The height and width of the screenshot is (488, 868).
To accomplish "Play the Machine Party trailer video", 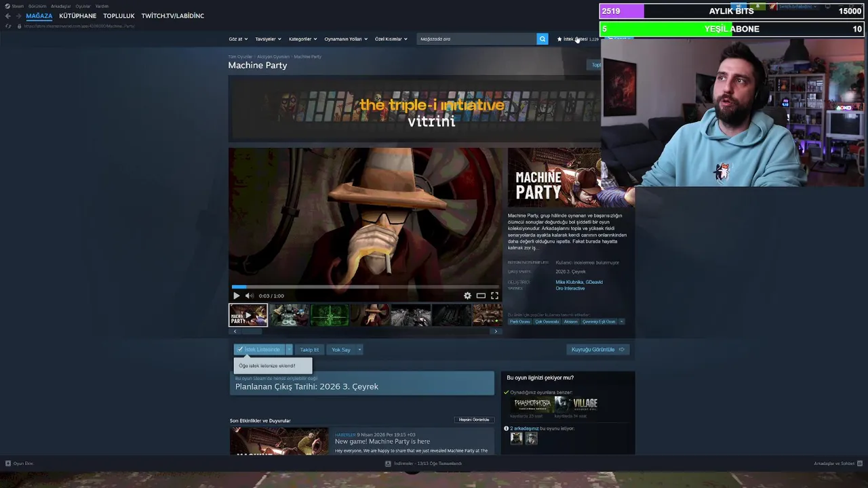I will click(x=236, y=296).
